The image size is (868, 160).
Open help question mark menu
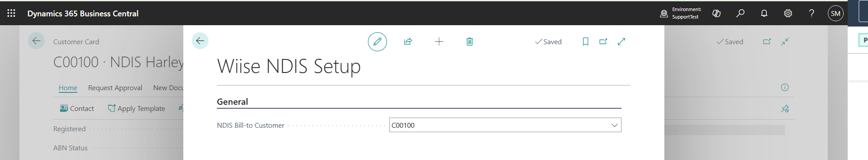tap(811, 13)
